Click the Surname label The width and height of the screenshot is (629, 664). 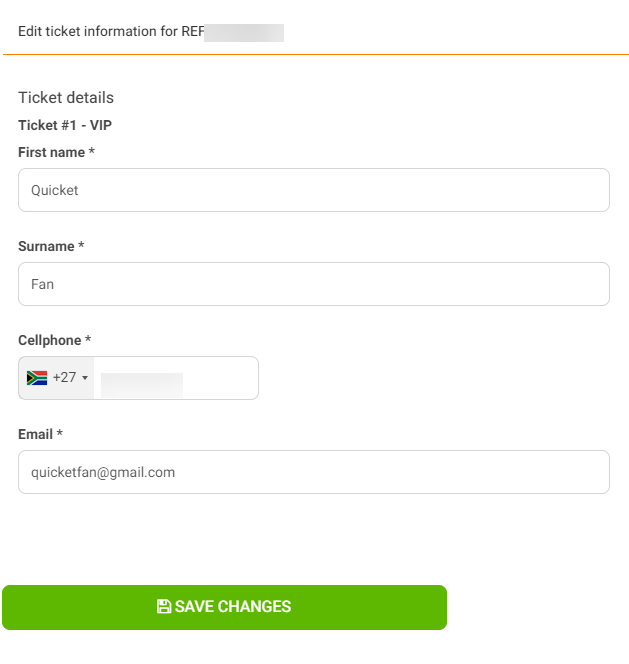[x=46, y=246]
